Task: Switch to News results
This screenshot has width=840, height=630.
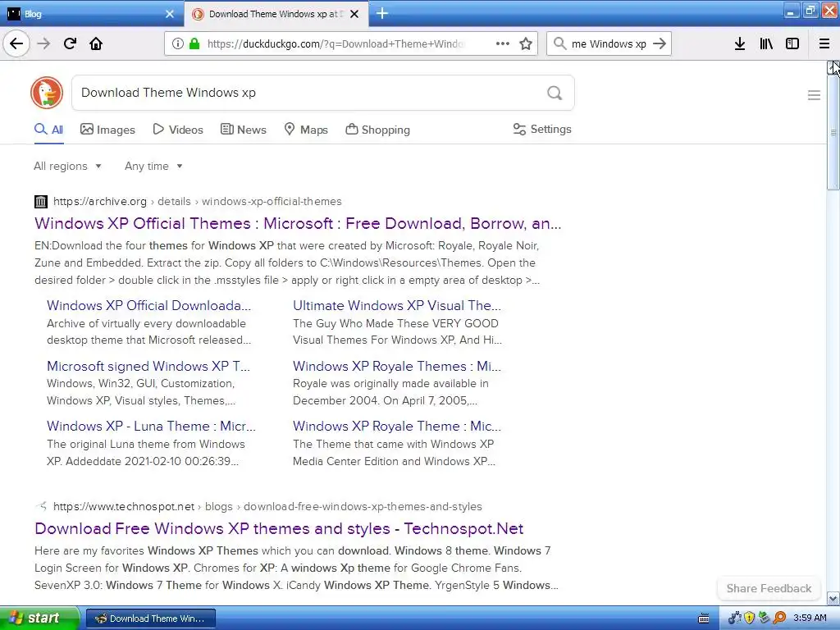Action: click(x=243, y=130)
